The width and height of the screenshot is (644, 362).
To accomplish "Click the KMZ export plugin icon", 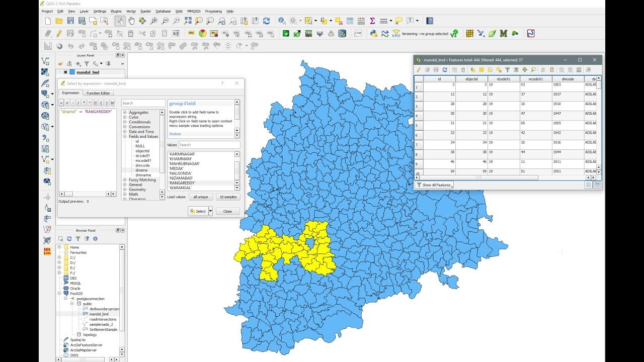I will 396,34.
